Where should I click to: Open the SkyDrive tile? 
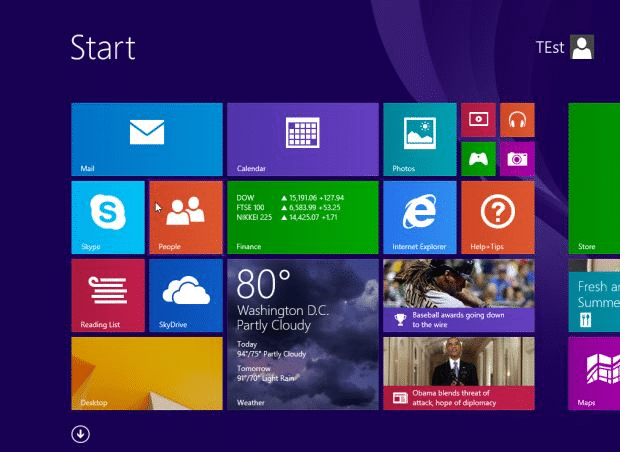click(x=186, y=295)
